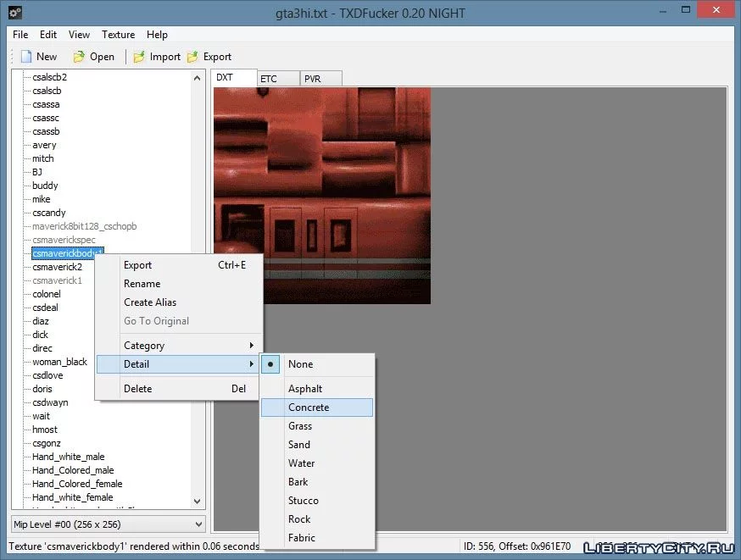Select the Hand_white_female texture entry
The height and width of the screenshot is (560, 741).
[73, 497]
